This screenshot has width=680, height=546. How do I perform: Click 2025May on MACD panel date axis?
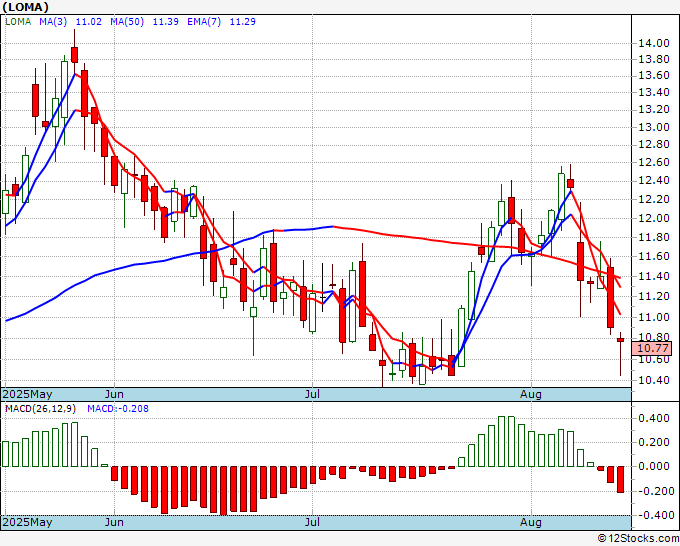click(x=27, y=522)
